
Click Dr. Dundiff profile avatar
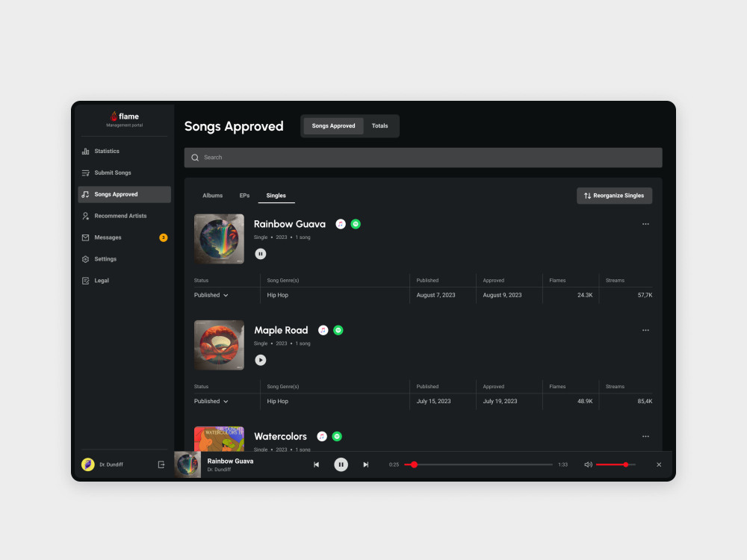coord(87,464)
